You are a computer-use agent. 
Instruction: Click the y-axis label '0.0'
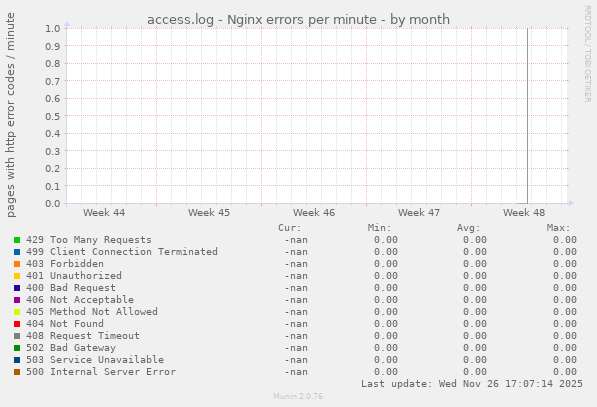click(x=53, y=203)
